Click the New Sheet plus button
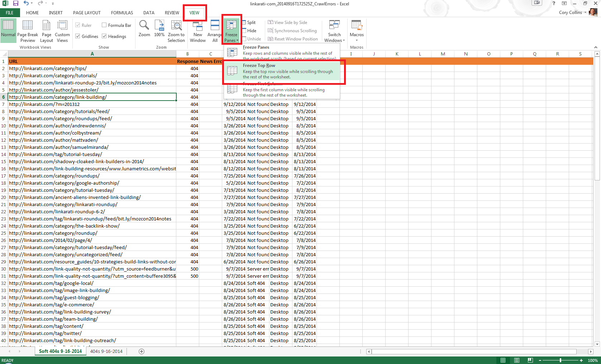Image resolution: width=601 pixels, height=364 pixels. 141,351
